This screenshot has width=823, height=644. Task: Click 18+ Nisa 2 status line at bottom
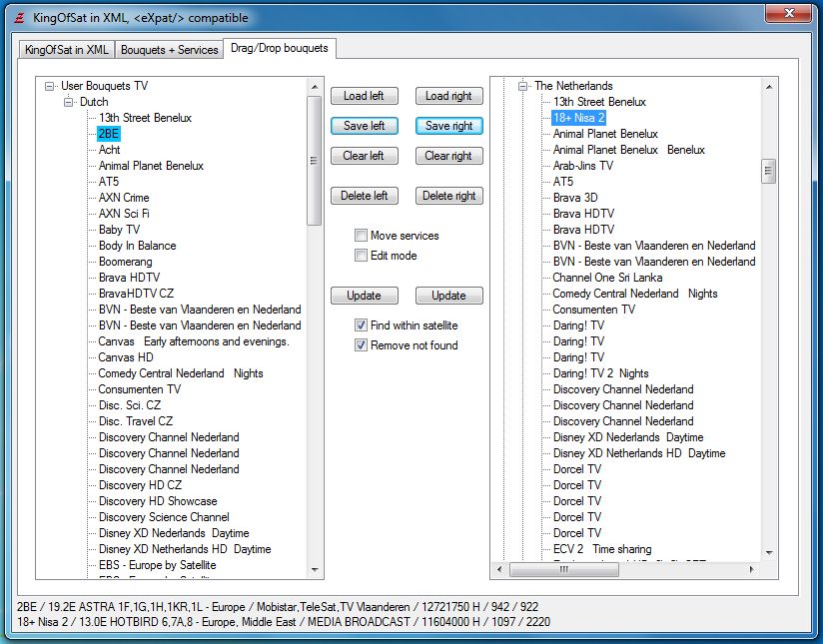click(x=284, y=622)
